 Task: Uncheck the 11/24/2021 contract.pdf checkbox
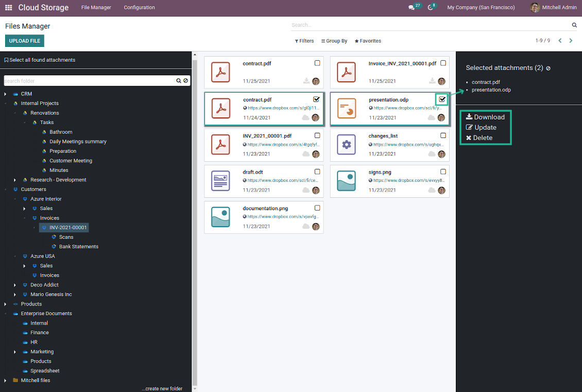click(x=316, y=99)
